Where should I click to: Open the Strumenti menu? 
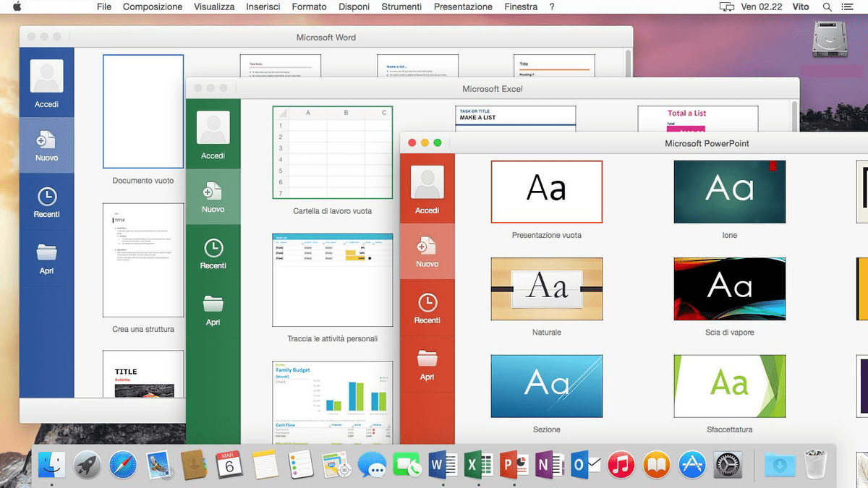tap(401, 7)
